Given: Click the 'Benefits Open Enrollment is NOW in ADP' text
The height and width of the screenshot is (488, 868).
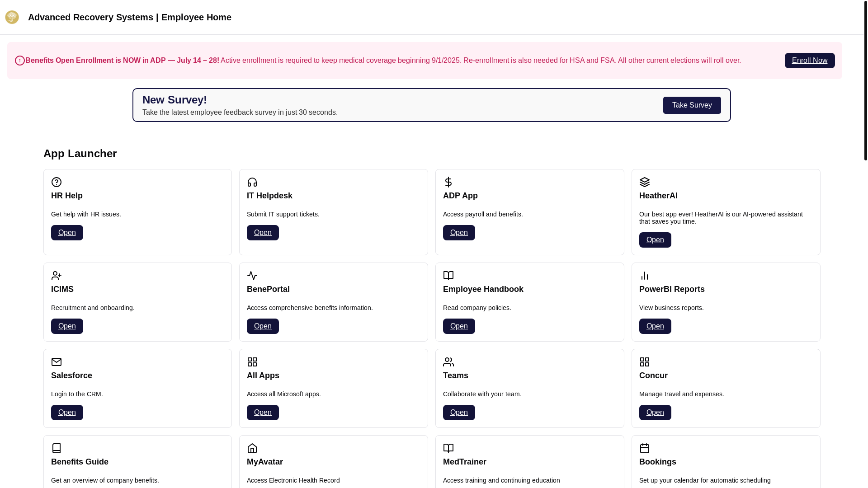Looking at the screenshot, I should [x=95, y=61].
